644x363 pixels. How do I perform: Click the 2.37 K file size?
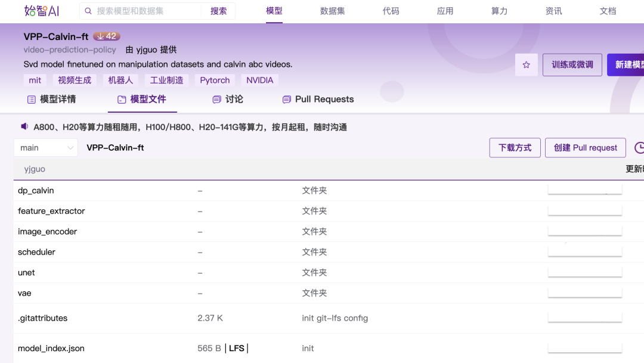[210, 318]
